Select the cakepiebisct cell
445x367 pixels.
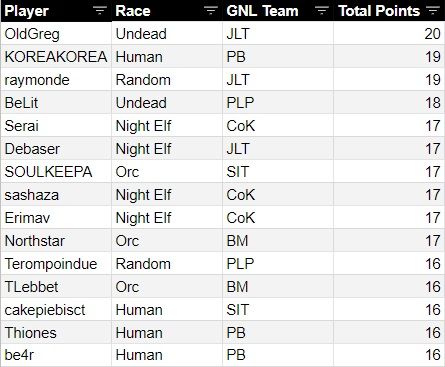pos(56,310)
